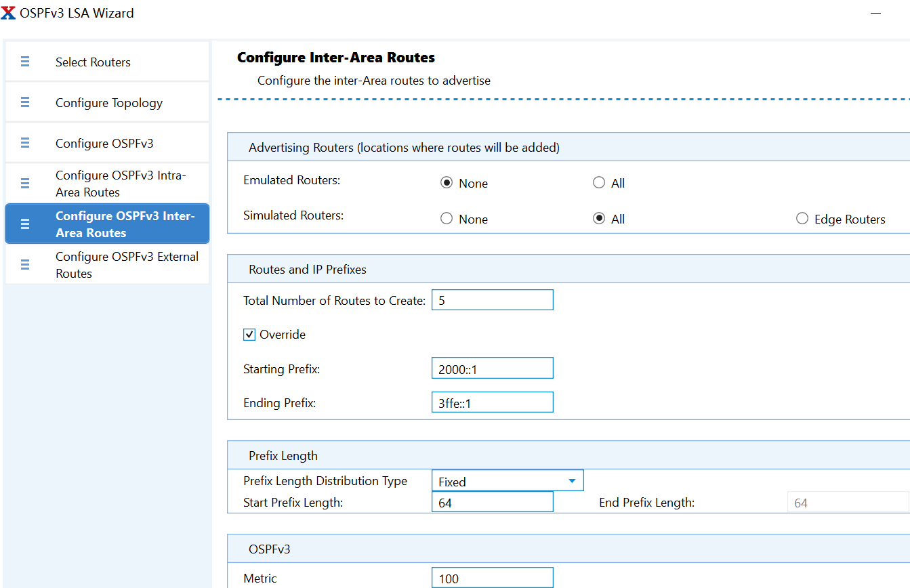Open the Select Routers step
Viewport: 910px width, 588px height.
[x=107, y=62]
